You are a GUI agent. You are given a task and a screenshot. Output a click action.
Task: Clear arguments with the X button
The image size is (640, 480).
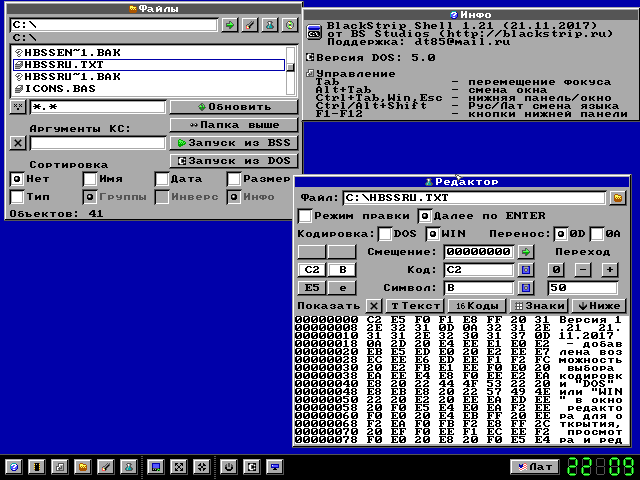coord(18,143)
